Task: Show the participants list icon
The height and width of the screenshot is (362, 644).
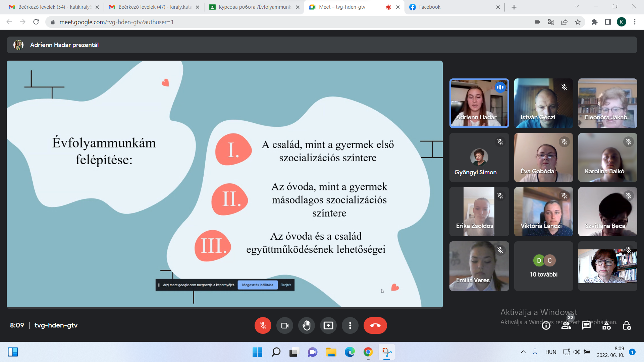Action: click(x=566, y=325)
